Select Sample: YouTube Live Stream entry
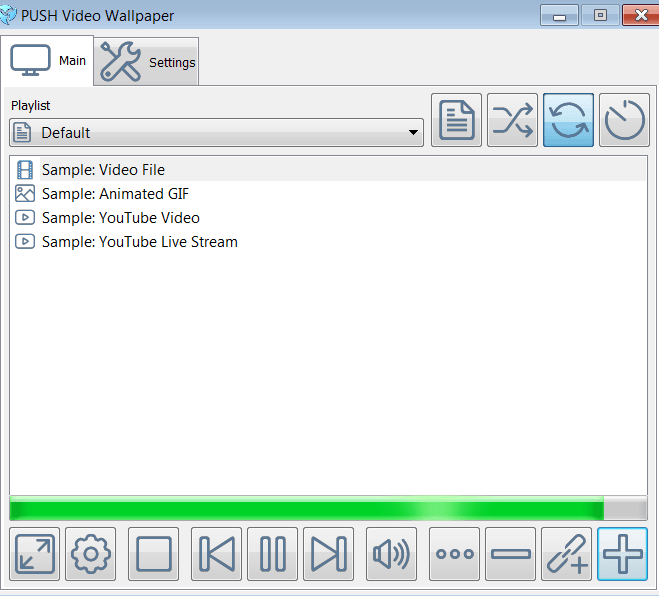The height and width of the screenshot is (596, 659). [328, 242]
